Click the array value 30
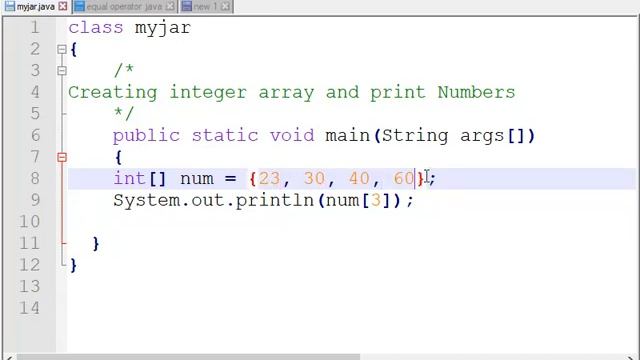 point(314,179)
